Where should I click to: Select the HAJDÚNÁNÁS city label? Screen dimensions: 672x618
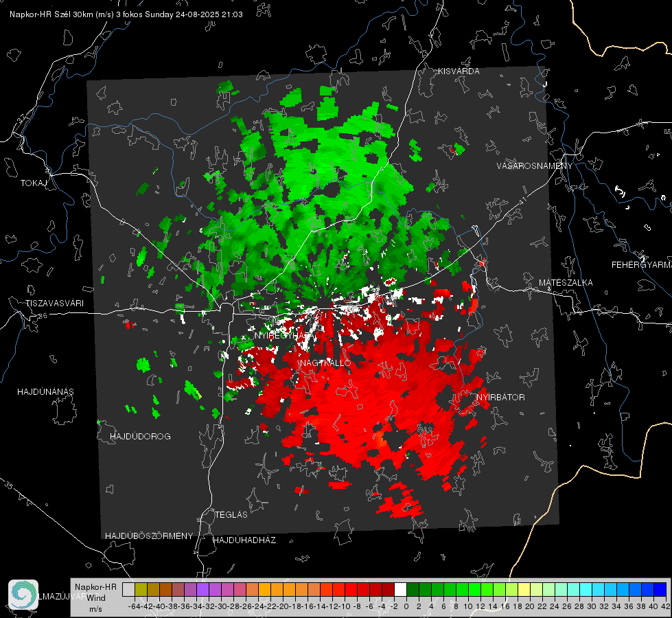click(45, 392)
